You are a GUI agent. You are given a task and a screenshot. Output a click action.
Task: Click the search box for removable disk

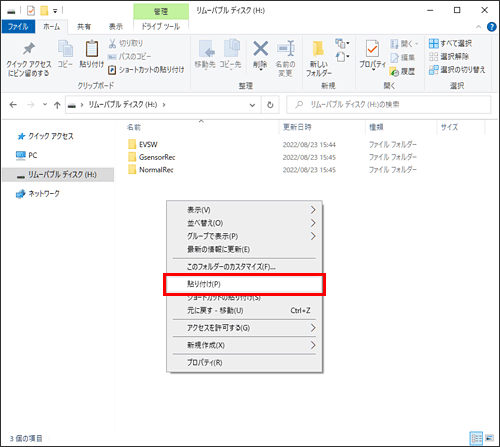(x=388, y=105)
